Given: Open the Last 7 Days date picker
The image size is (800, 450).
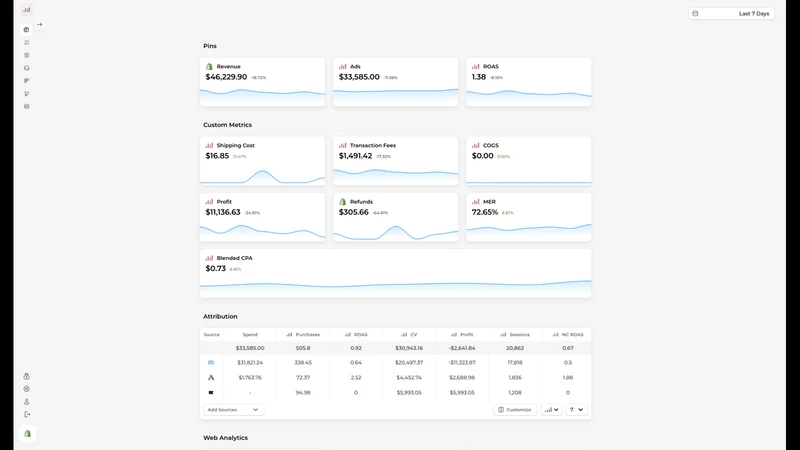Looking at the screenshot, I should [x=731, y=14].
